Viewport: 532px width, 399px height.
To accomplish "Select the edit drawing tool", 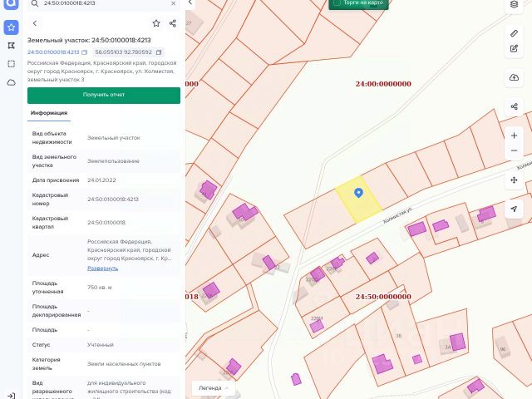I will click(514, 48).
